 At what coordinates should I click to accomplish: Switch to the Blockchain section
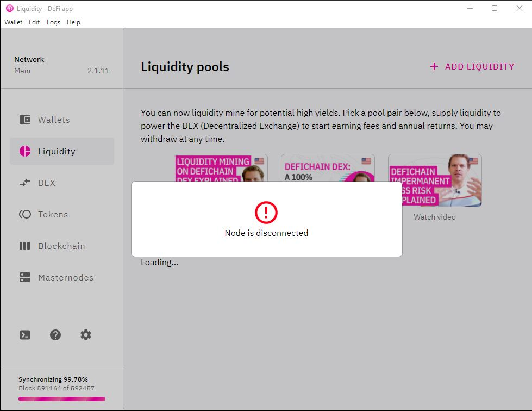pyautogui.click(x=62, y=246)
